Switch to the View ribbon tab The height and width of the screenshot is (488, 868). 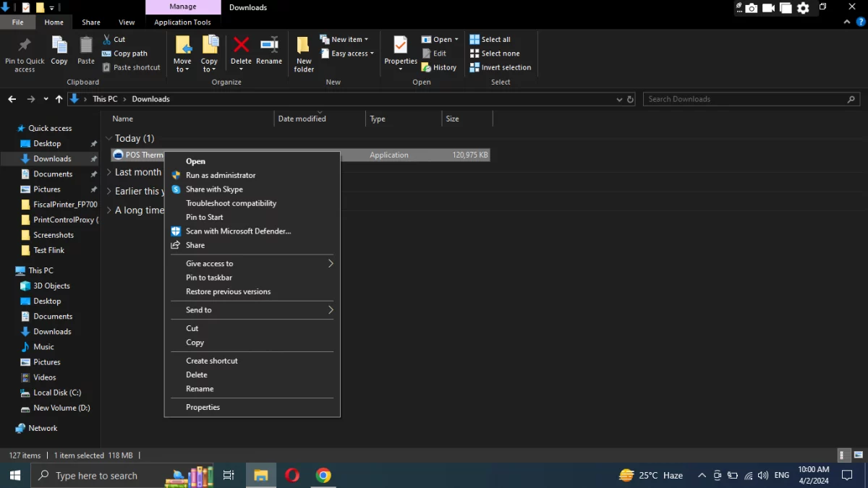[x=127, y=22]
